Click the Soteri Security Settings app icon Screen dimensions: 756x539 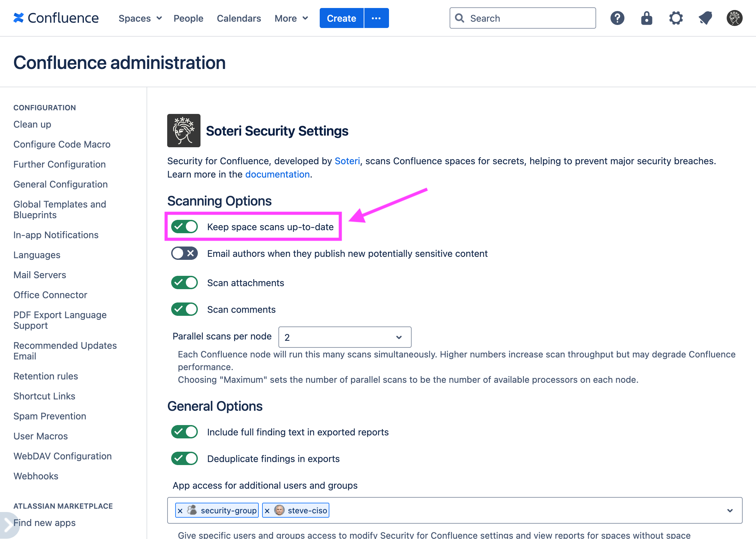pyautogui.click(x=184, y=130)
